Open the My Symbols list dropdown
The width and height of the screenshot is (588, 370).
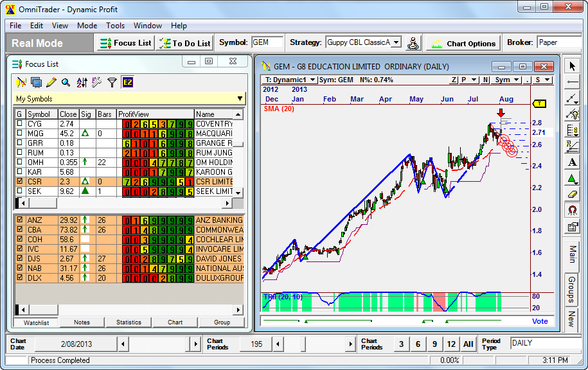click(x=240, y=98)
